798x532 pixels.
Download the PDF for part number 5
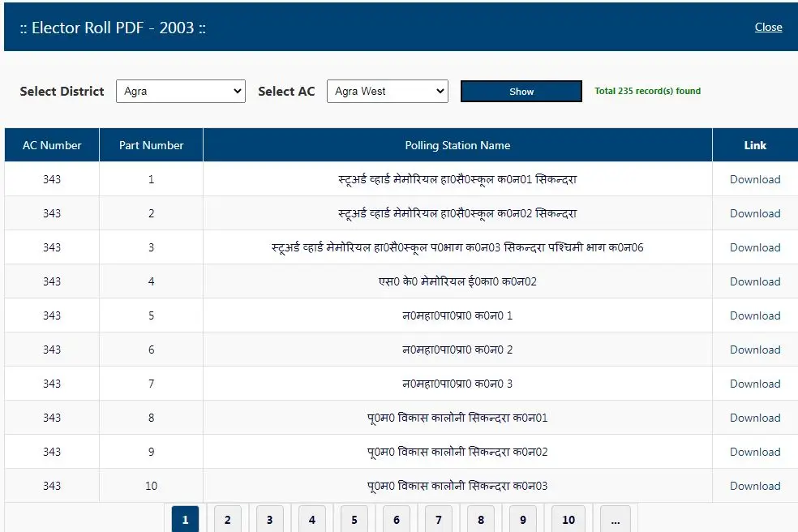tap(754, 316)
